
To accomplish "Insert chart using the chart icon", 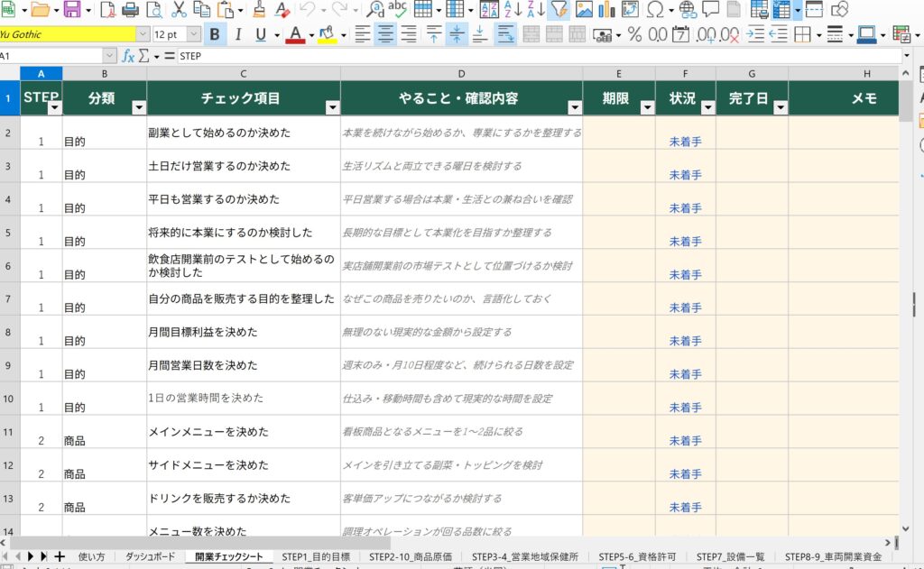I will tap(606, 9).
